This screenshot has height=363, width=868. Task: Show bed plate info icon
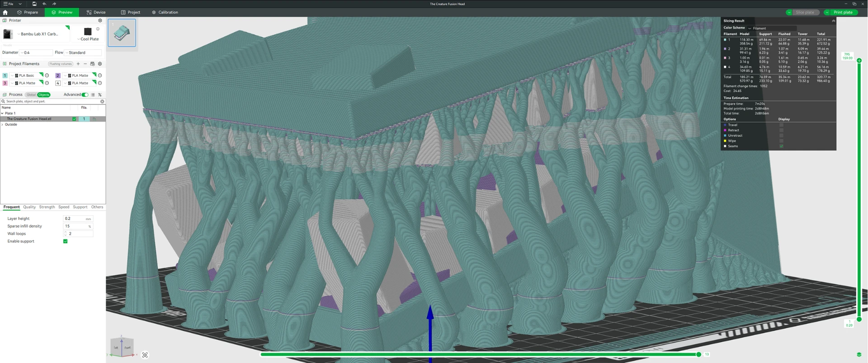(98, 29)
